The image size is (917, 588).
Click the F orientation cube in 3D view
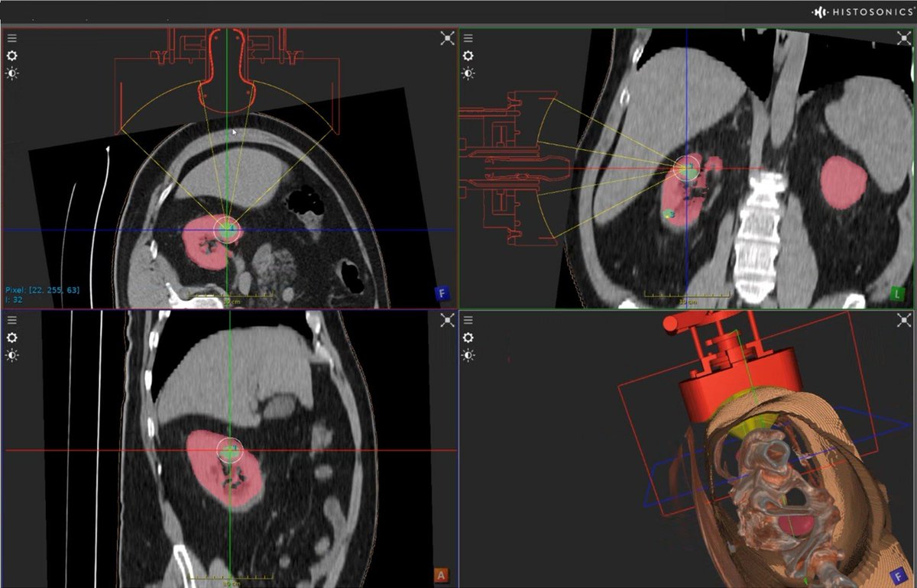[x=899, y=575]
